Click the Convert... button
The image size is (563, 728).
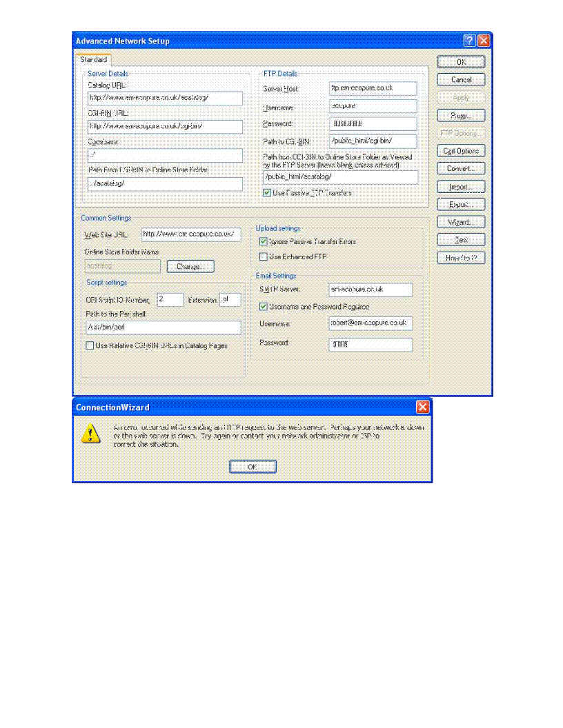(x=461, y=169)
